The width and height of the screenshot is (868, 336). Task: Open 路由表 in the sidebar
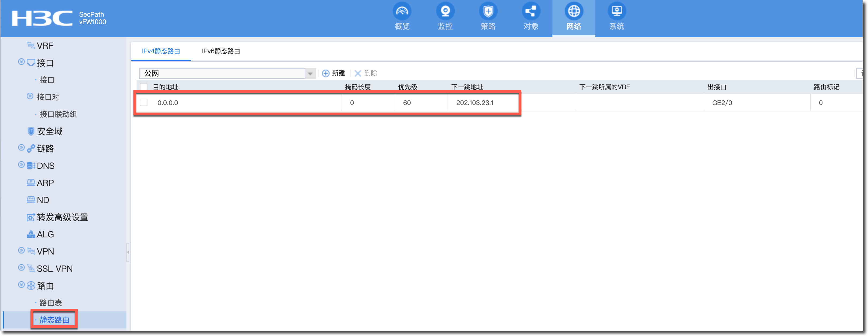click(51, 303)
